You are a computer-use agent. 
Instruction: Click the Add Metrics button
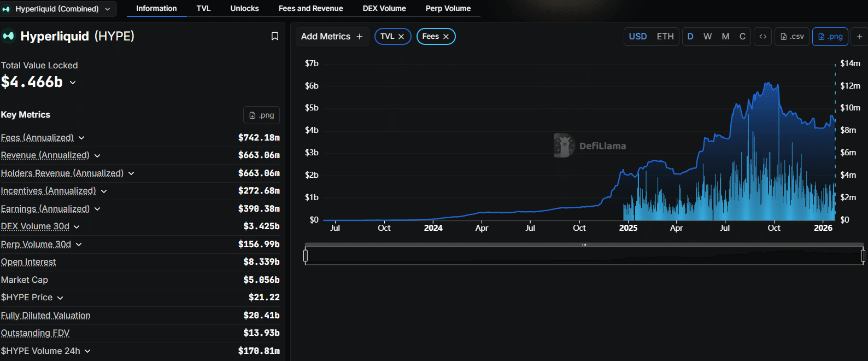pos(332,37)
